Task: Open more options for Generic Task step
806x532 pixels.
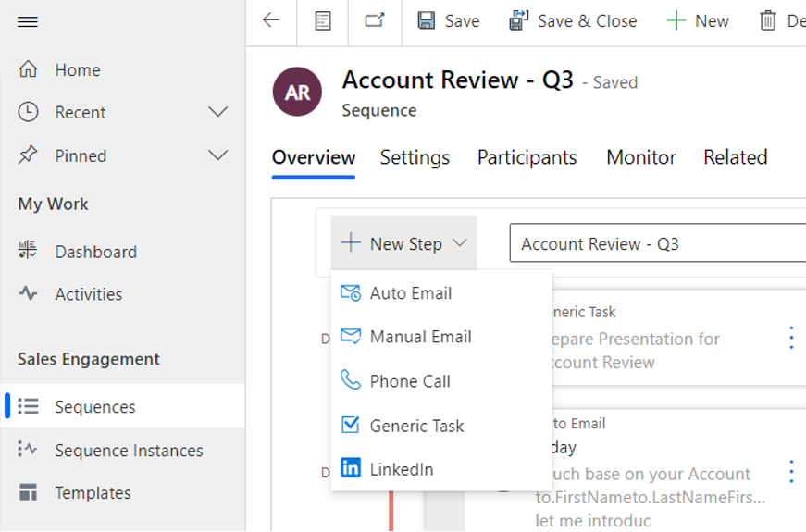Action: coord(791,338)
